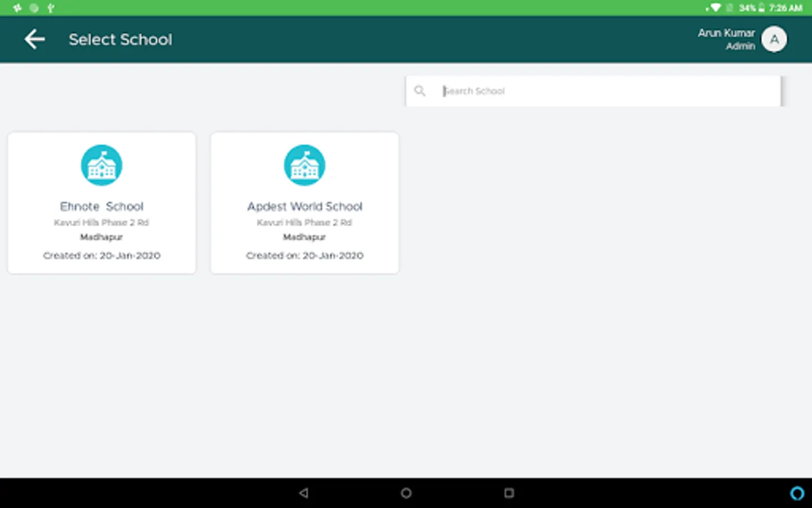Open Arun Kumar profile avatar
Image resolution: width=812 pixels, height=508 pixels.
[774, 40]
